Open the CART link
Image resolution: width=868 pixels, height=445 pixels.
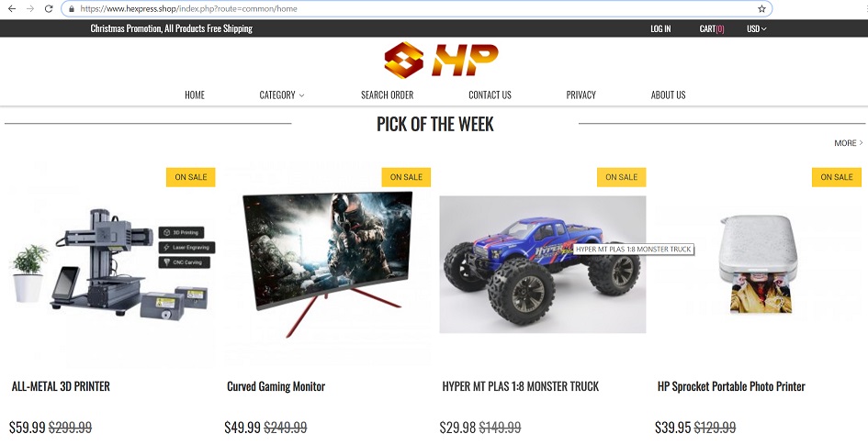point(712,28)
